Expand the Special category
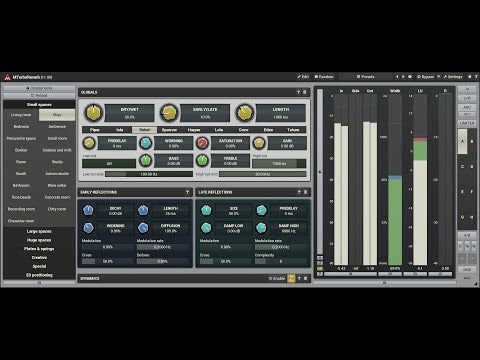This screenshot has width=480, height=360. coord(39,266)
